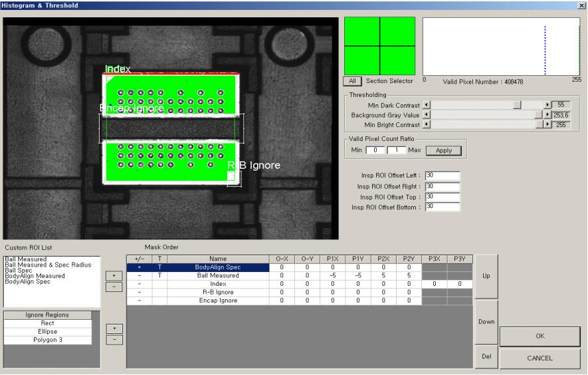Click the Apply button for pixel ratio
588x375 pixels.
click(x=443, y=150)
